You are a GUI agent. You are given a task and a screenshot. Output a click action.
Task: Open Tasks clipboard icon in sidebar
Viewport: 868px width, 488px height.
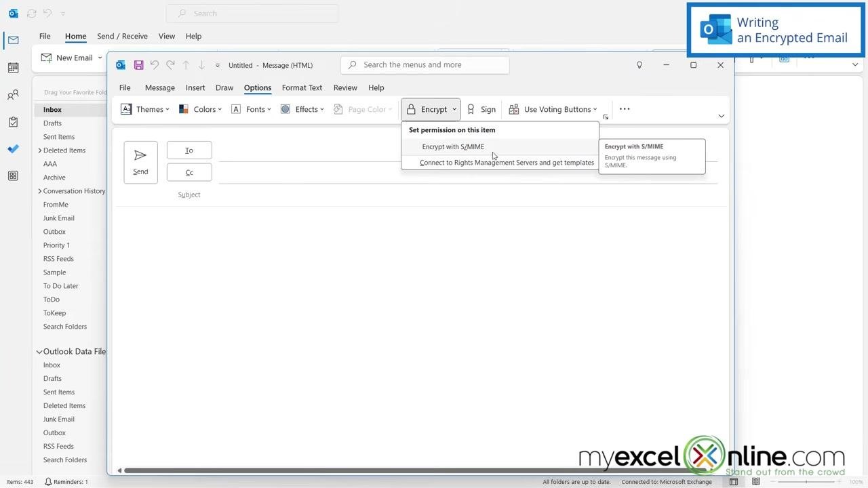tap(13, 122)
